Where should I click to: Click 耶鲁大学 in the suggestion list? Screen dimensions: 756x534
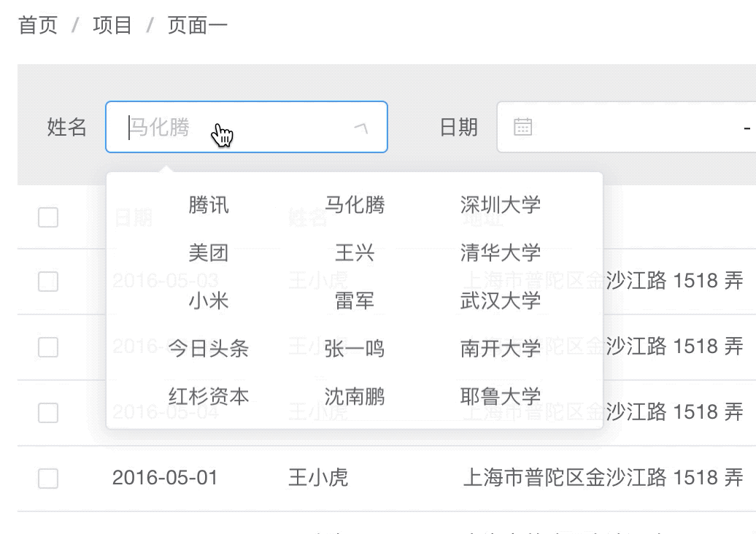[x=501, y=397]
